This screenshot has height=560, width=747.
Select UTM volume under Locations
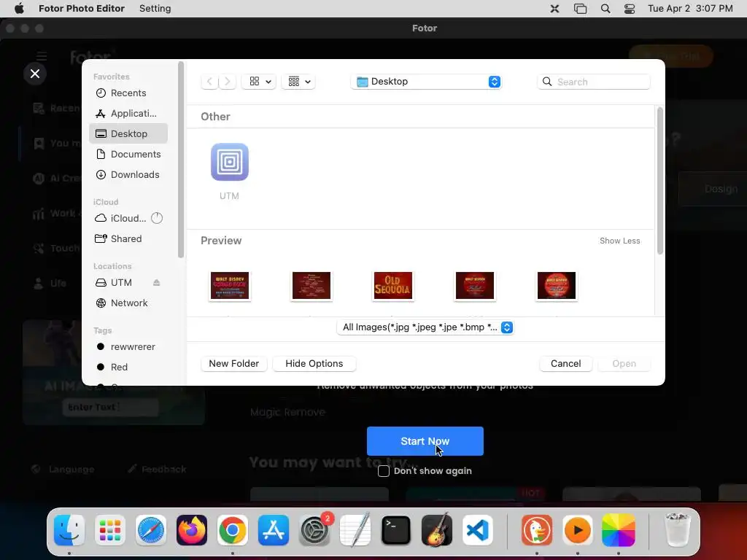120,282
